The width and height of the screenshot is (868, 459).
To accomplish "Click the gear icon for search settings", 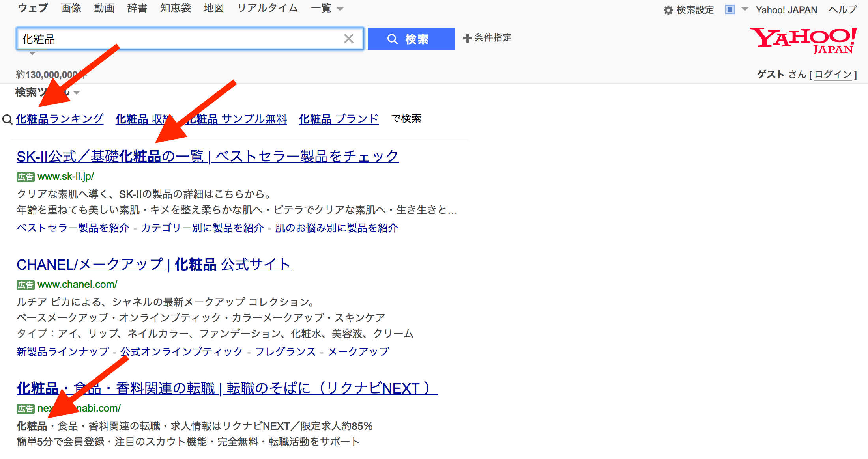I will [x=668, y=10].
